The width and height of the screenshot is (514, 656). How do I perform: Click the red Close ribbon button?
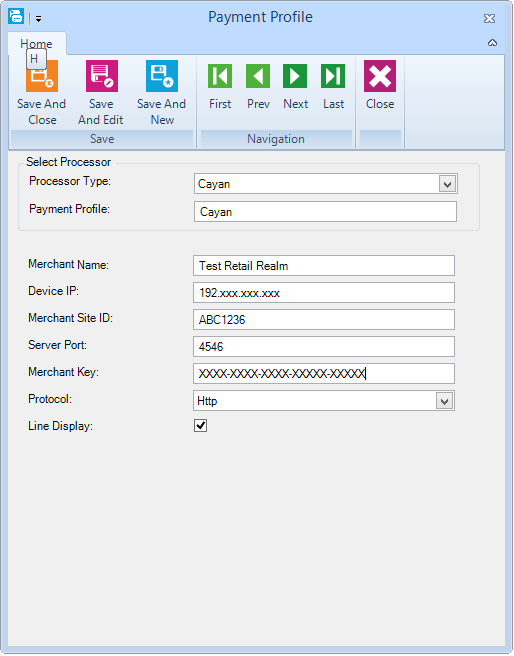coord(380,76)
